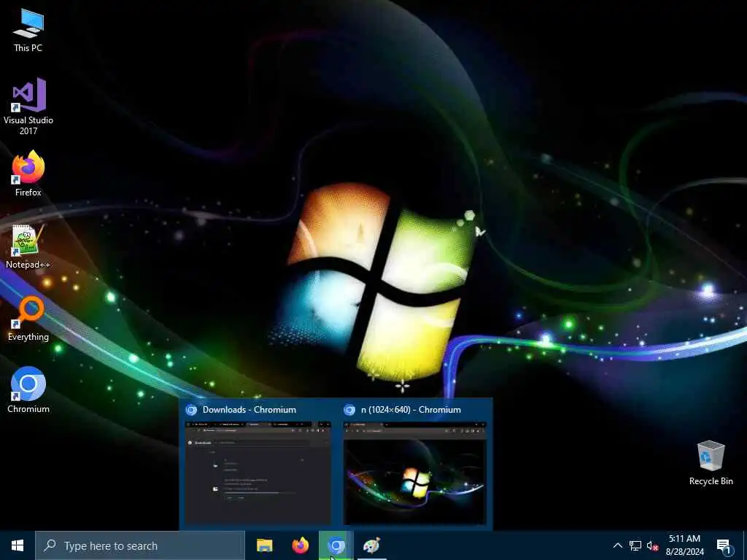Open the notification Action Center
This screenshot has height=560, width=747.
724,547
